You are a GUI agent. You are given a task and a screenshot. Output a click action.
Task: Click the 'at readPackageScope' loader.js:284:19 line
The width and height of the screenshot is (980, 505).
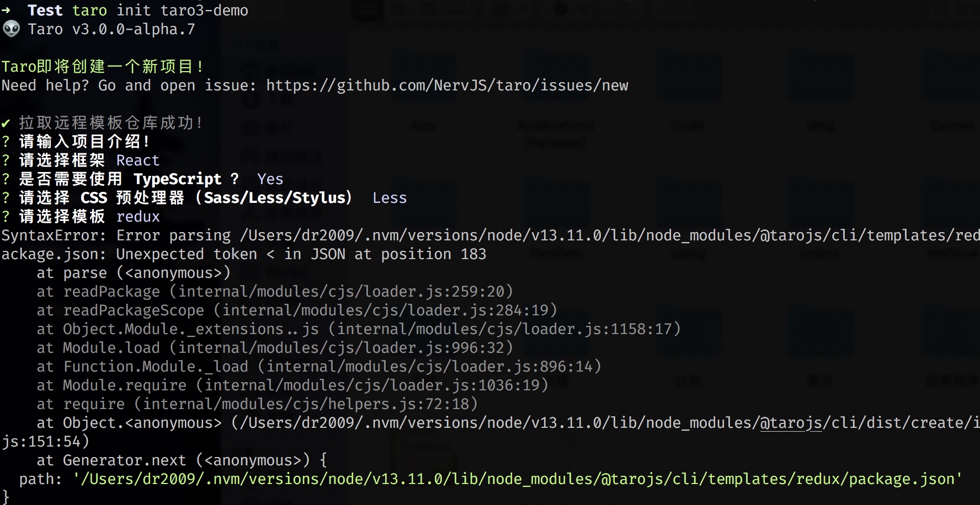click(x=297, y=310)
